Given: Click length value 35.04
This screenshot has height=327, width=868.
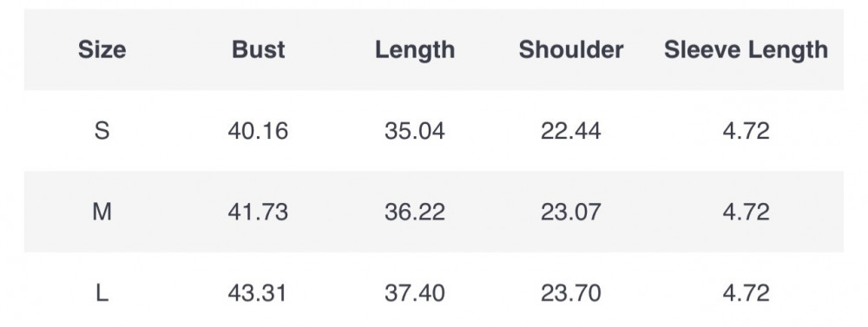Looking at the screenshot, I should (x=415, y=131).
